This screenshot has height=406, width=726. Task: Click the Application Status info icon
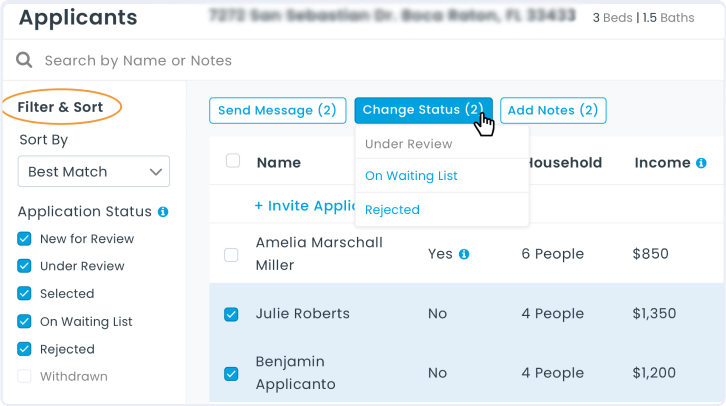[163, 212]
